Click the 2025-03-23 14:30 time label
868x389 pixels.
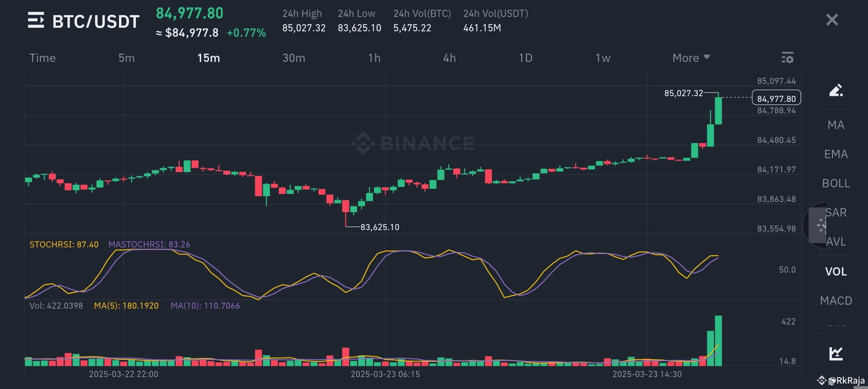(x=647, y=374)
